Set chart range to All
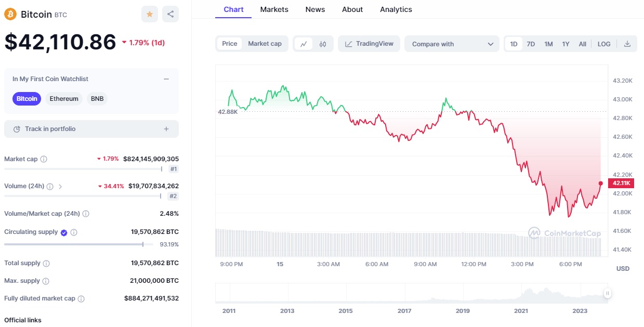The width and height of the screenshot is (644, 327). pyautogui.click(x=583, y=44)
